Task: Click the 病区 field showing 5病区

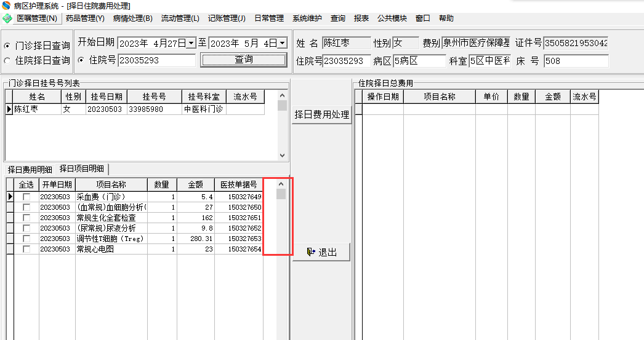Action: 419,61
